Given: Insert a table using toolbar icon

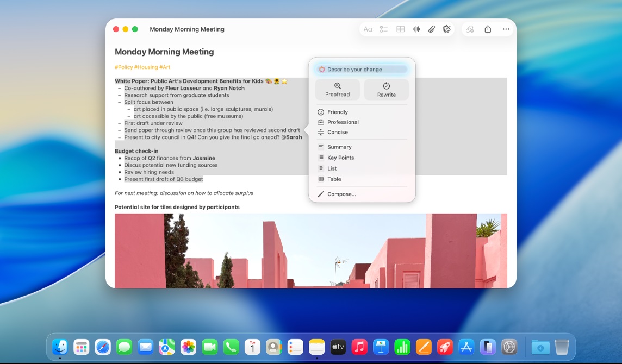Looking at the screenshot, I should 400,29.
